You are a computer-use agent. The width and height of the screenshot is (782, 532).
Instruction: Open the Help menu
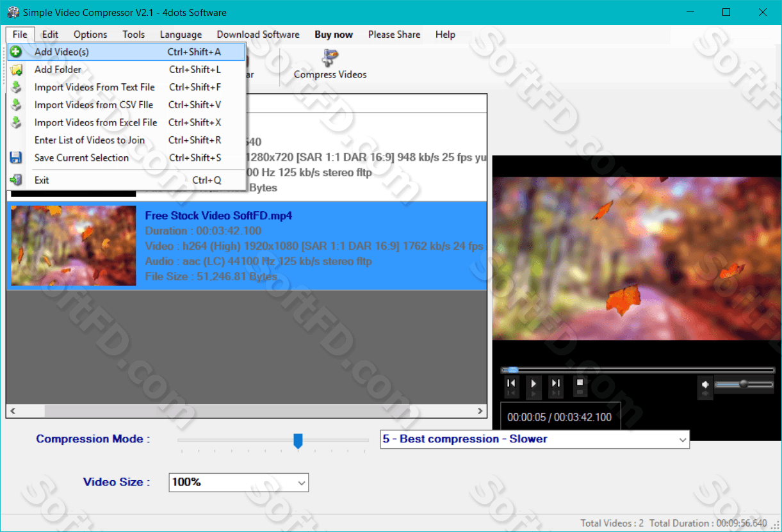[445, 35]
